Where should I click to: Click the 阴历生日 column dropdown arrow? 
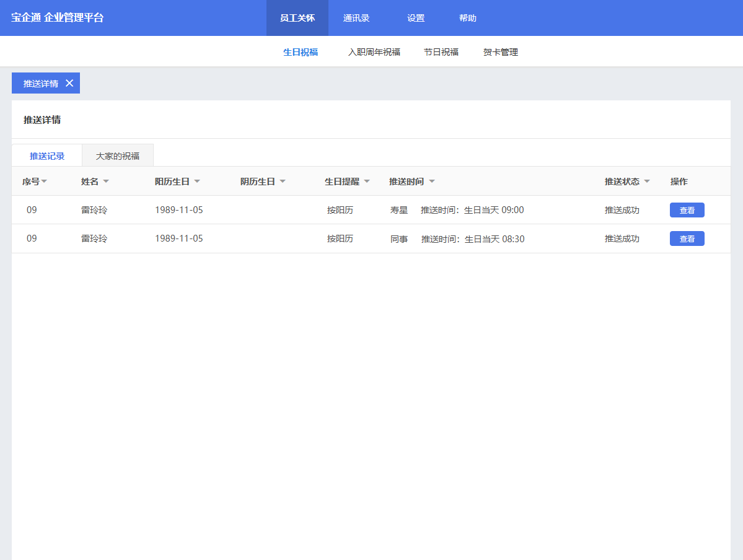(x=283, y=182)
